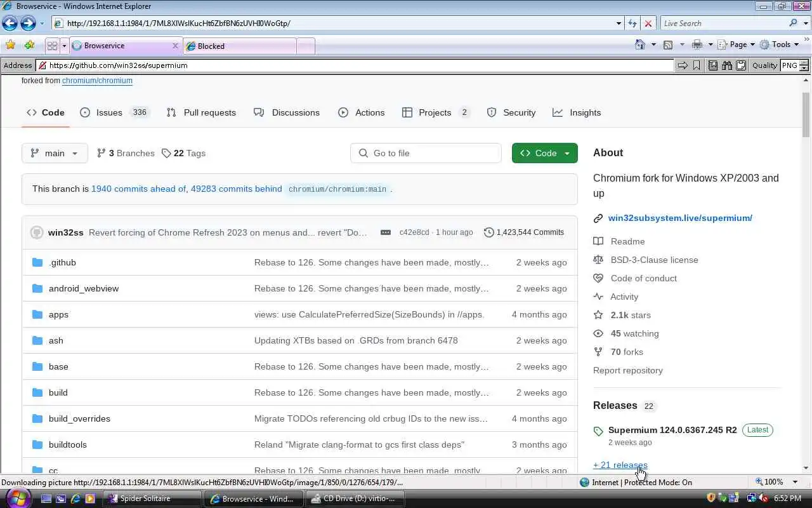
Task: Open the Live Search options dropdown arrow
Action: [x=806, y=23]
